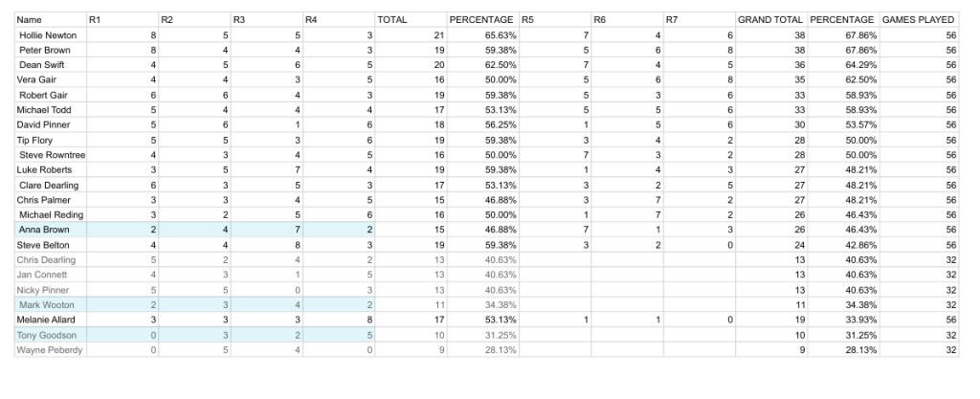This screenshot has width=980, height=399.
Task: Select Mark Wooton's name cell
Action: [x=48, y=304]
